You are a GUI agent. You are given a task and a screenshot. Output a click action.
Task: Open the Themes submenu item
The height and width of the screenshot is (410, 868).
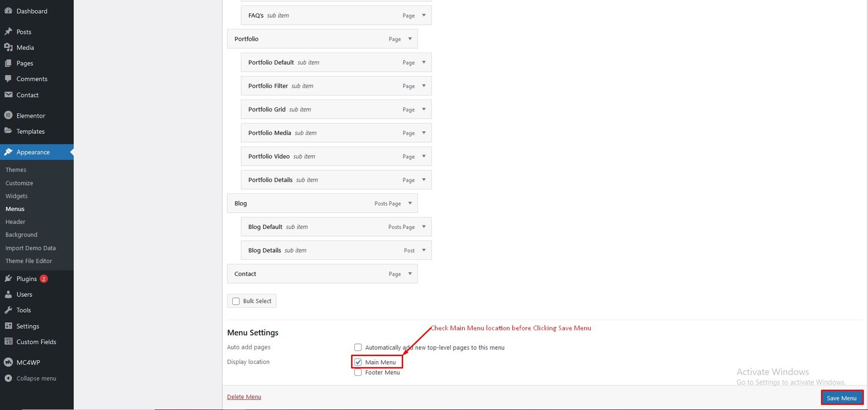click(16, 170)
